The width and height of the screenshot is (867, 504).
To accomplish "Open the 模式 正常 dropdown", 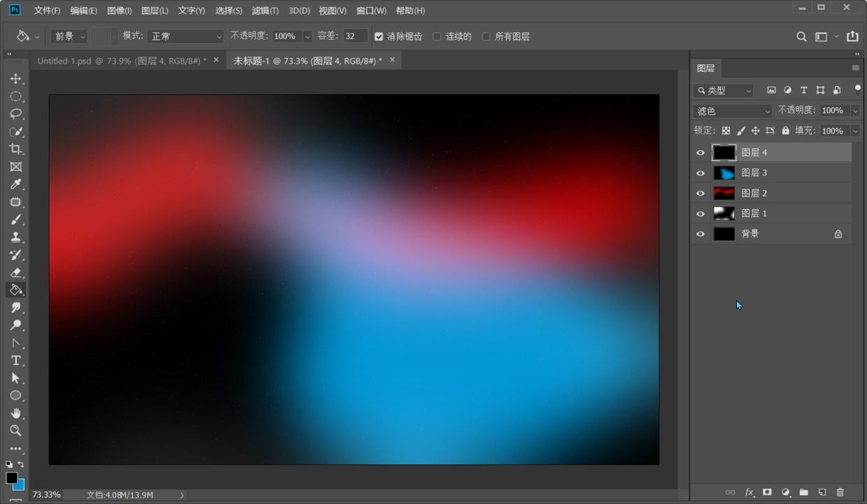I will (x=185, y=36).
